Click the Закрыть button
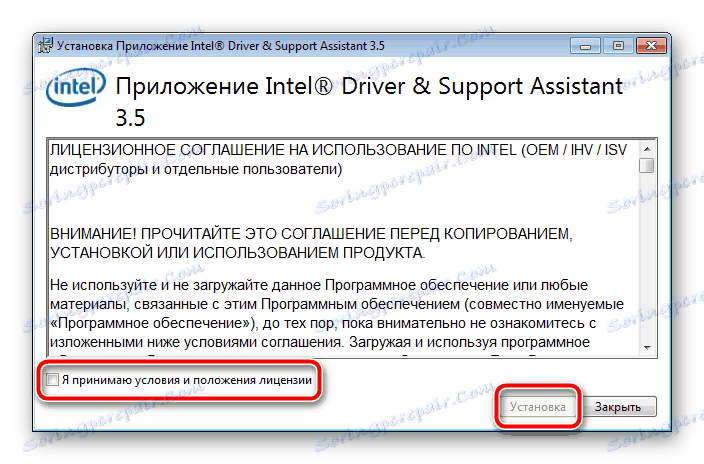The image size is (704, 464). click(x=618, y=407)
